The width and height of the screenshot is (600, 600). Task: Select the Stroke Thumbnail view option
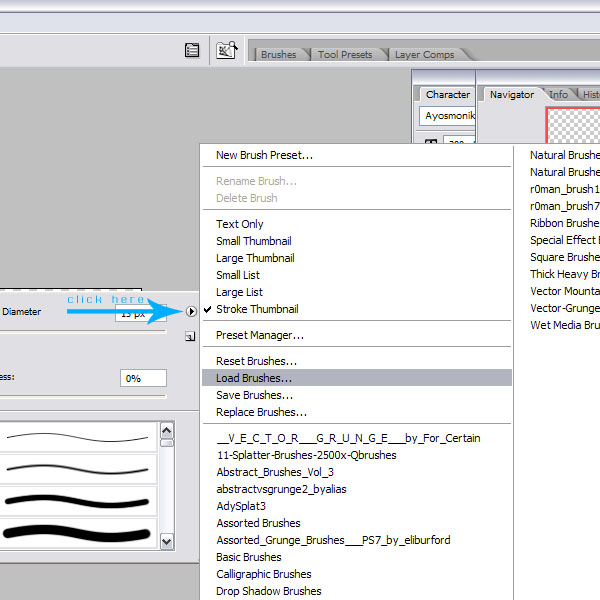pos(257,309)
